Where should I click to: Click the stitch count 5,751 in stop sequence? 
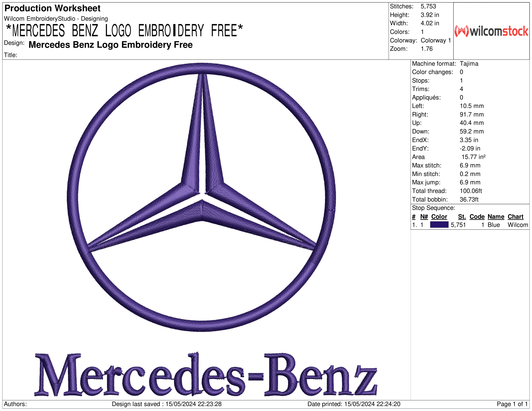pos(458,225)
